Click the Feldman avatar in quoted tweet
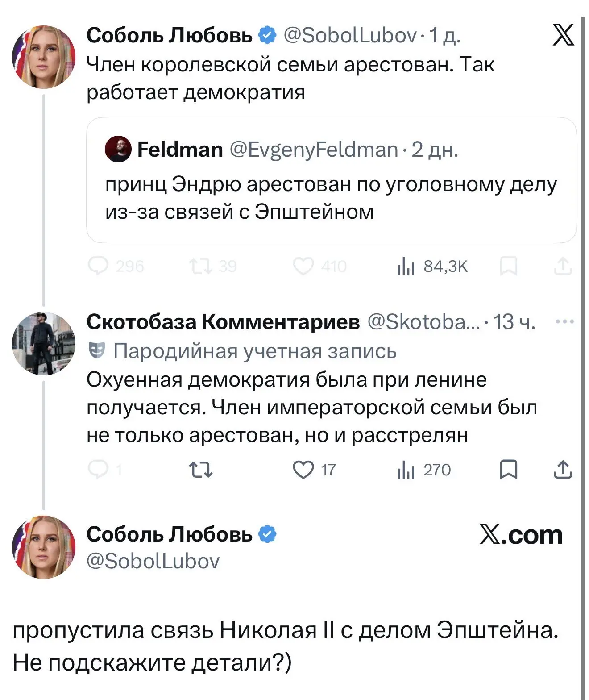 coord(118,149)
